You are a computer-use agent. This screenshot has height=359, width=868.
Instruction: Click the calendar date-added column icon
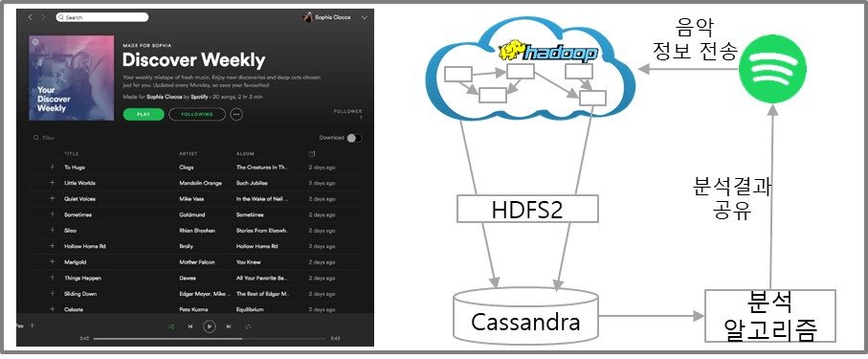coord(312,153)
